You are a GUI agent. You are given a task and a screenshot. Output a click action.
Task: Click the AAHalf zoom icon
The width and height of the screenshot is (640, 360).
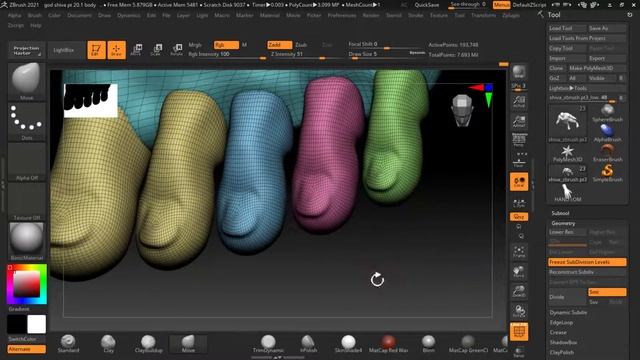[x=519, y=121]
